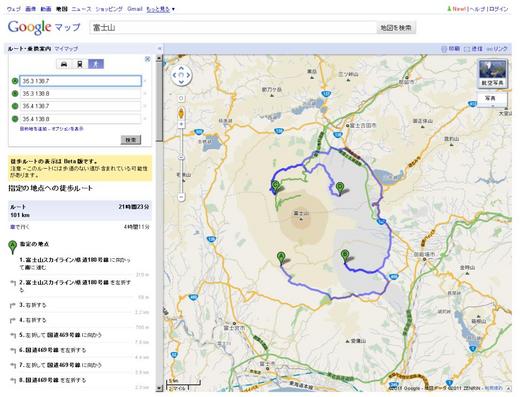Select the walking directions mode icon

(x=96, y=64)
